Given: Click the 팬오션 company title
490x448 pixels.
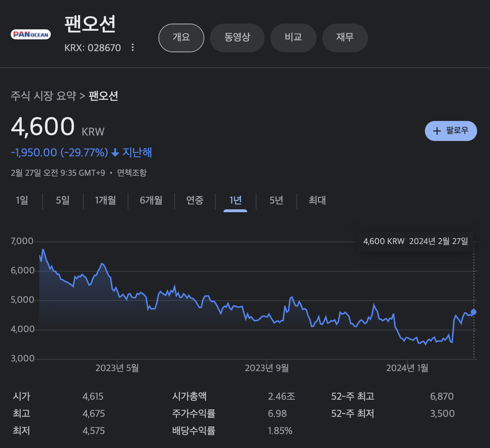Looking at the screenshot, I should click(90, 24).
